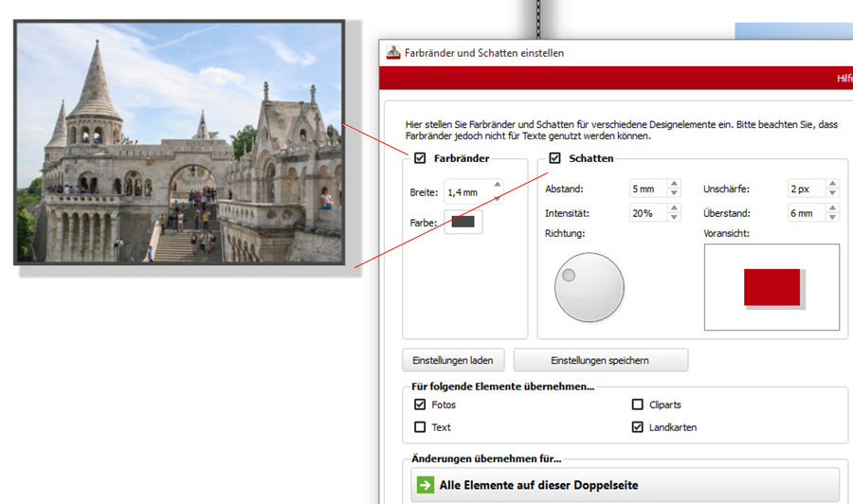
Task: Enable the Text checkbox
Action: click(x=420, y=427)
